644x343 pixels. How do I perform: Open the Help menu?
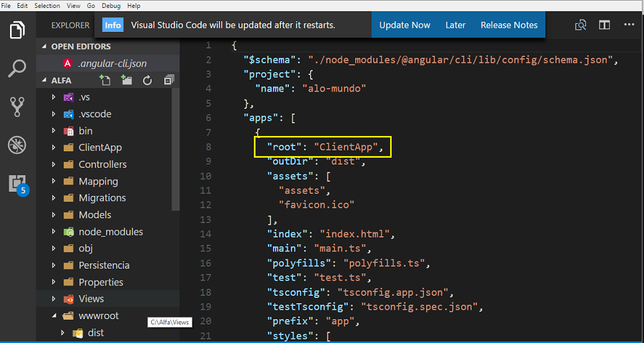click(x=134, y=6)
